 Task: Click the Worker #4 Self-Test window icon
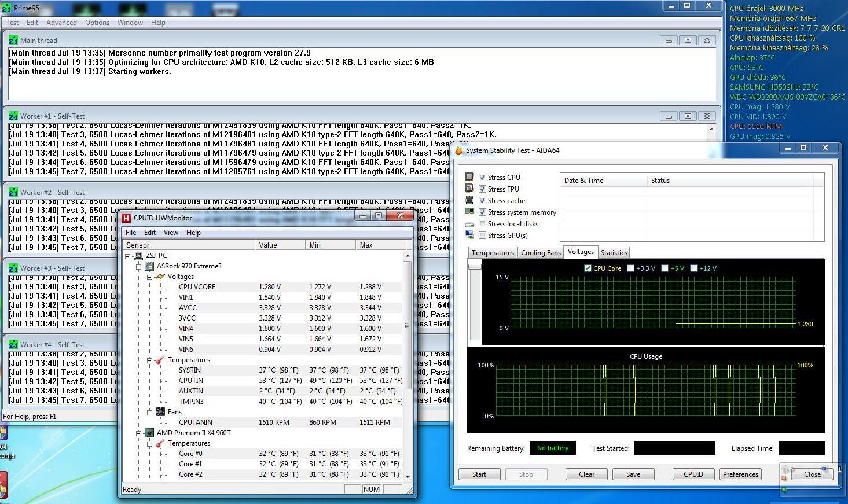13,344
